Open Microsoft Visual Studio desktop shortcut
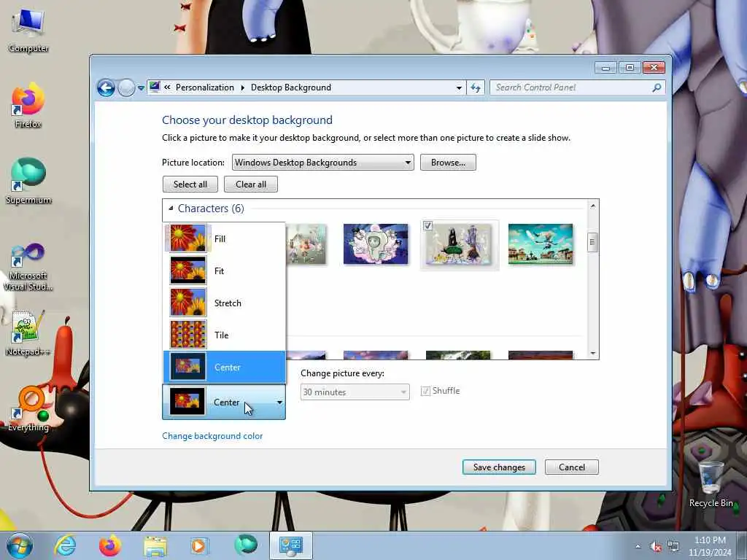The width and height of the screenshot is (747, 560). click(x=28, y=267)
